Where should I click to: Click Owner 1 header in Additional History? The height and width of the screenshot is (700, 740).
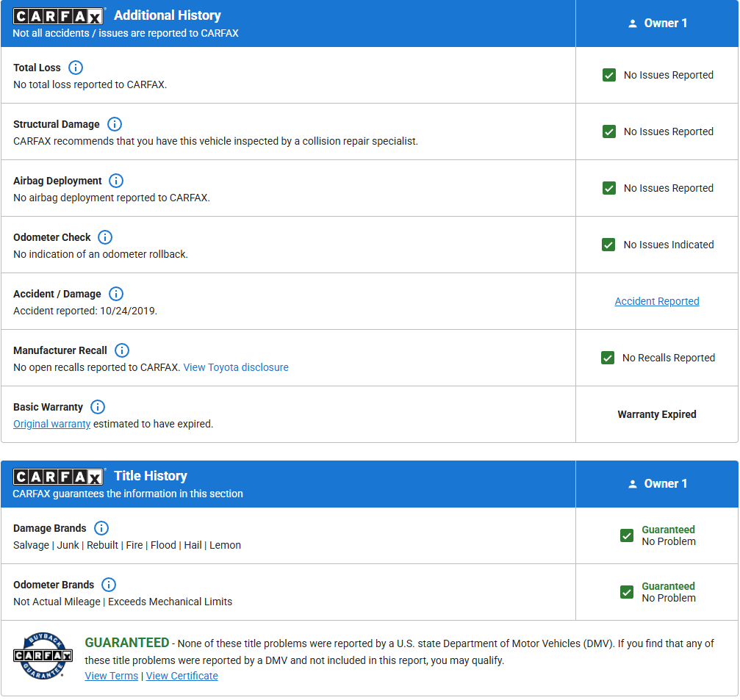click(x=657, y=24)
